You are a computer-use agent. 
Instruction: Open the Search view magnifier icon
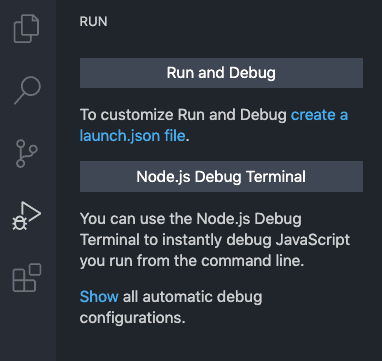(x=27, y=90)
